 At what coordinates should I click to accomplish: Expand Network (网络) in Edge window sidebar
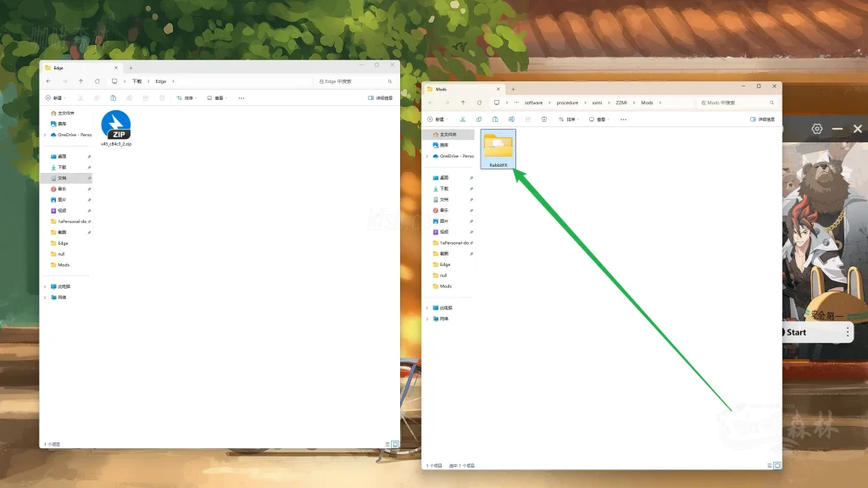point(46,297)
